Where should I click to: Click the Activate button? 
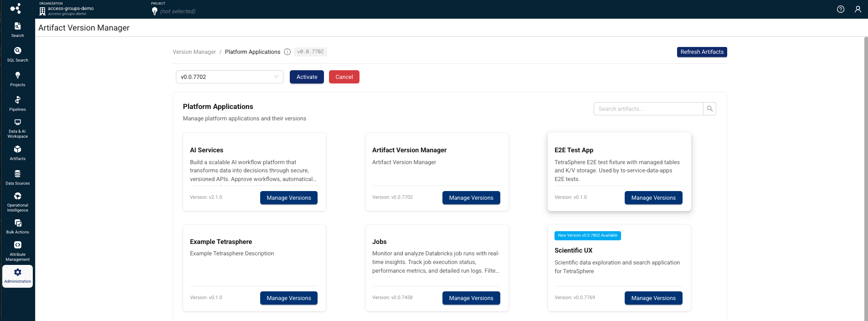[x=307, y=77]
